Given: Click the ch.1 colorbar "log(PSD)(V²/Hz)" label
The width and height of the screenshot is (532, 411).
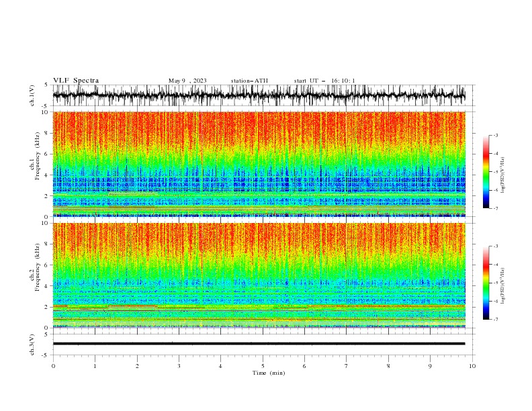Looking at the screenshot, I should click(x=502, y=175).
